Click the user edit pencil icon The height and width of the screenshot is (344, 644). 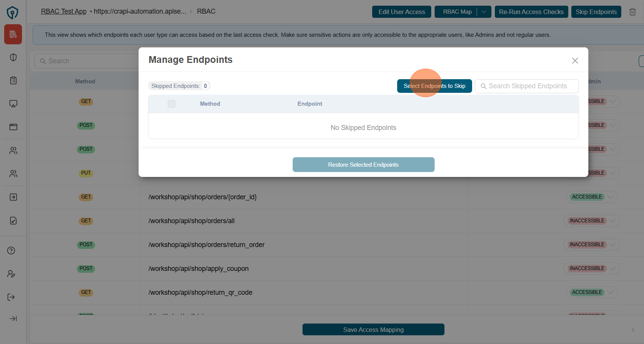[x=11, y=274]
